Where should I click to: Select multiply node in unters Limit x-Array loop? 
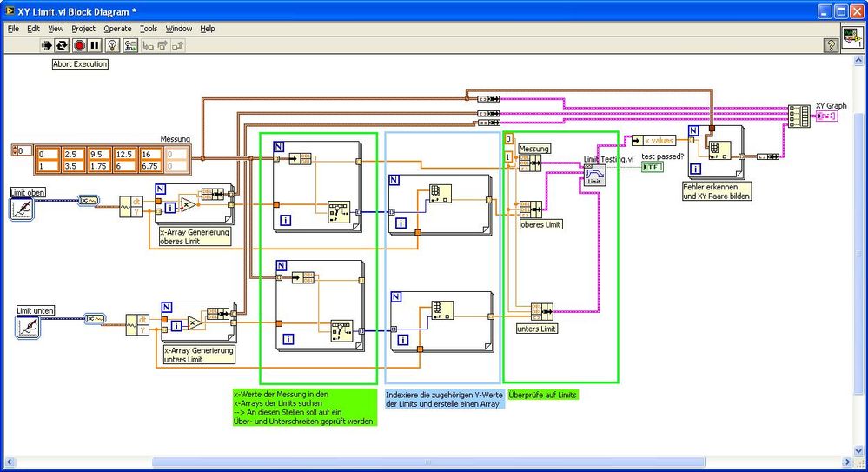[194, 323]
